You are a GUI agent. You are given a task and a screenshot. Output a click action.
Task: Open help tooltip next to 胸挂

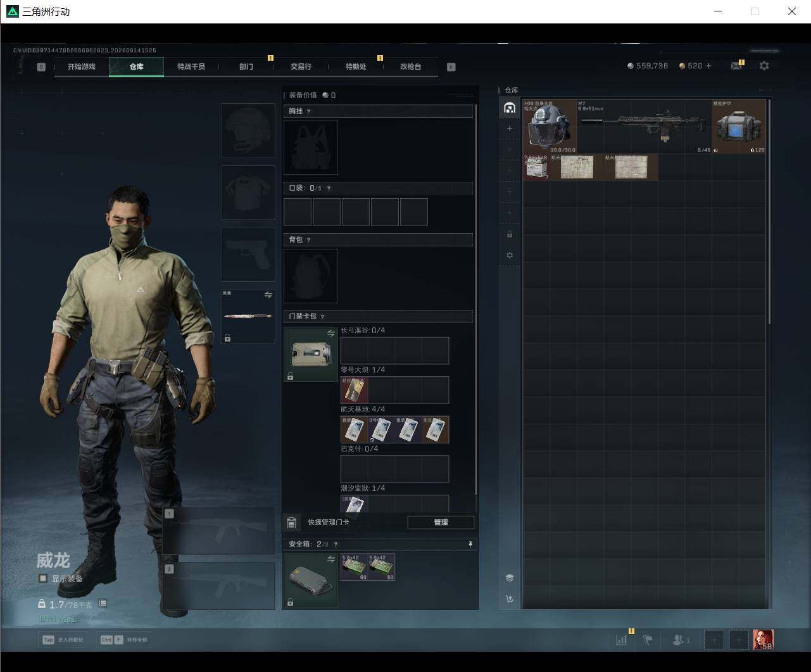[308, 111]
